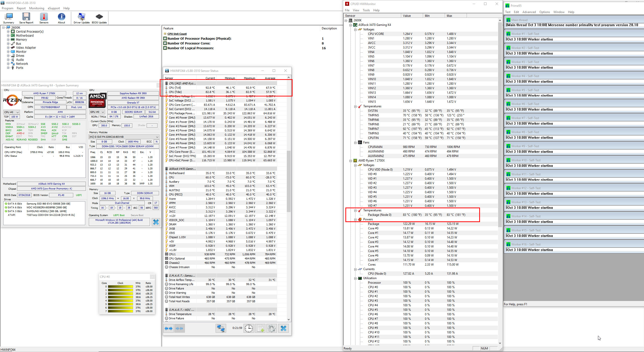This screenshot has width=644, height=352.
Task: Open the Advanced menu in Prime95
Action: (x=529, y=12)
